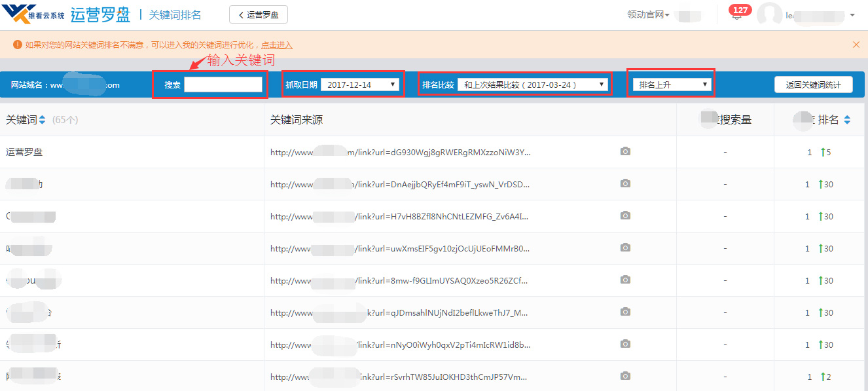Open the 抓取日期 date dropdown
Image resolution: width=868 pixels, height=391 pixels.
coord(360,84)
